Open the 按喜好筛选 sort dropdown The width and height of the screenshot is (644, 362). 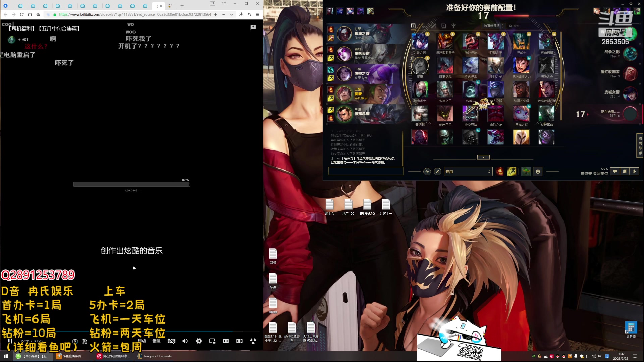[x=493, y=26]
